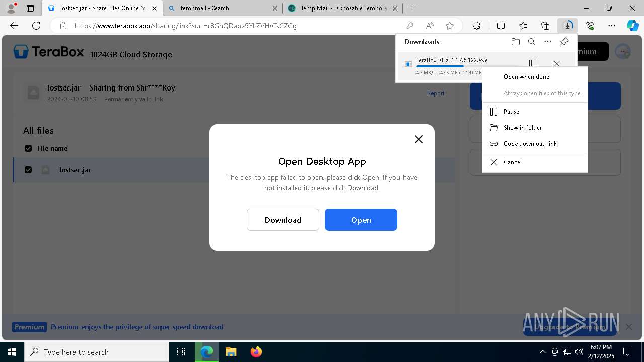Search downloads using magnifier icon

[531, 42]
